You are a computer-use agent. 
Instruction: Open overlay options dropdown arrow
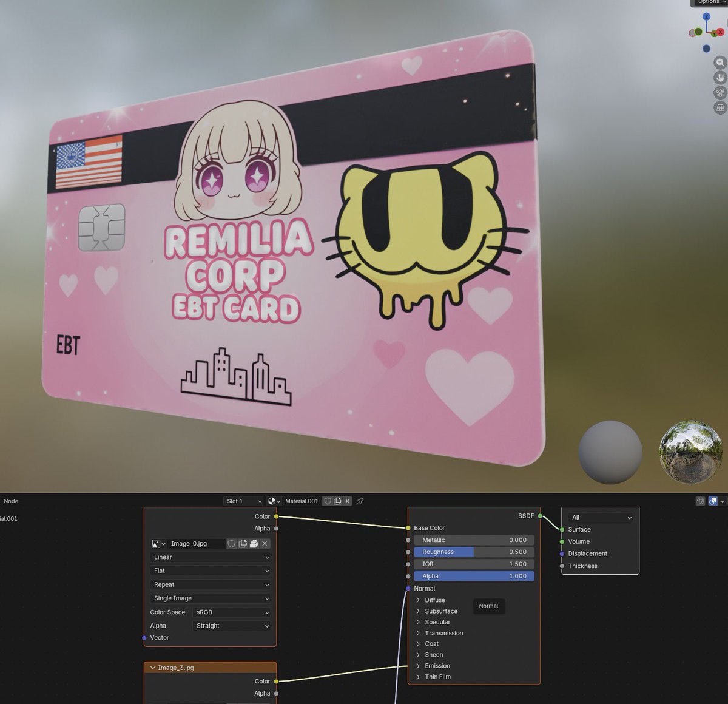tap(723, 501)
